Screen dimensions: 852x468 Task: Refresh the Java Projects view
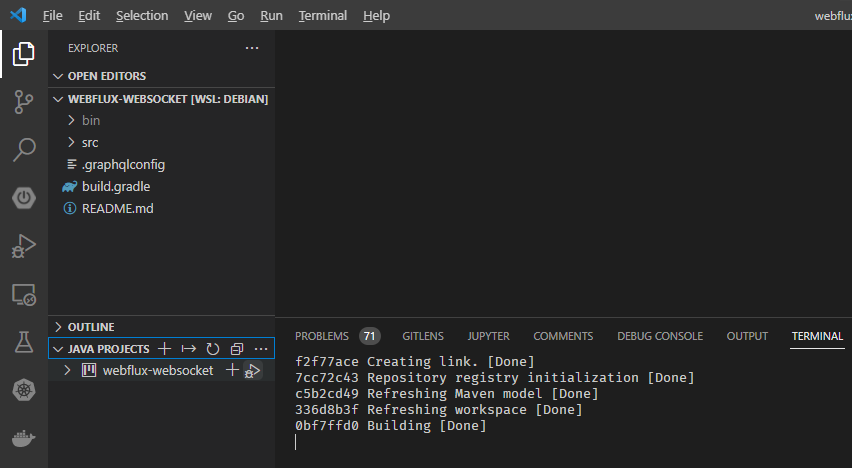(212, 348)
